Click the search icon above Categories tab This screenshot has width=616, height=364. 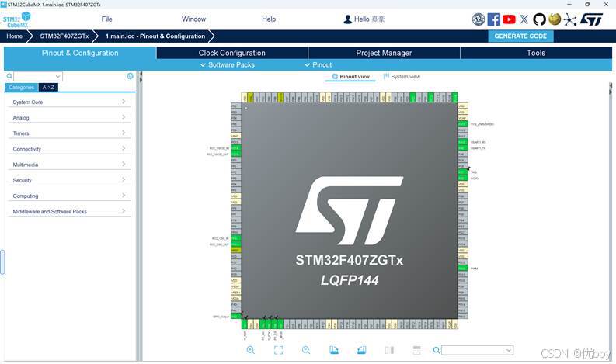(x=9, y=76)
